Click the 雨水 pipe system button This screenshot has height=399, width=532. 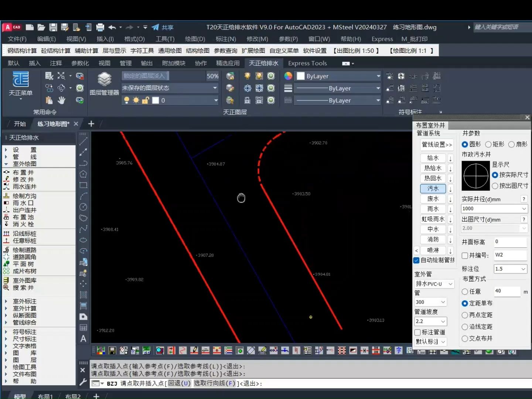(x=433, y=209)
